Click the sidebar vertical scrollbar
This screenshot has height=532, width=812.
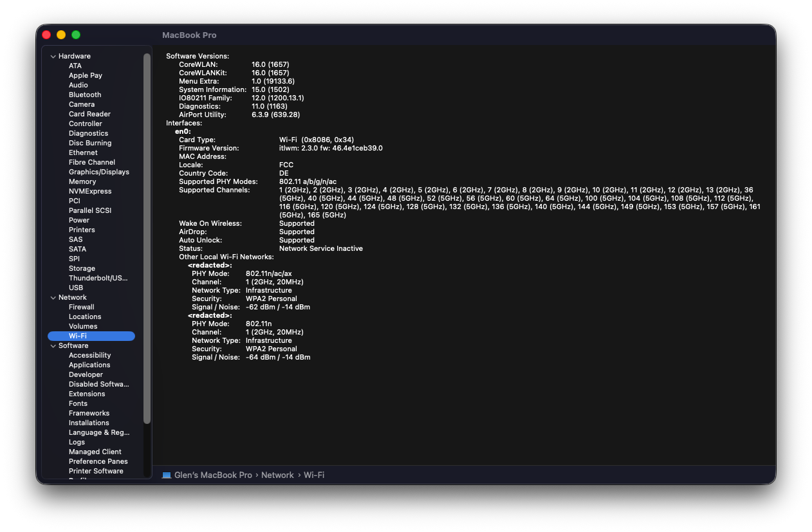point(147,238)
